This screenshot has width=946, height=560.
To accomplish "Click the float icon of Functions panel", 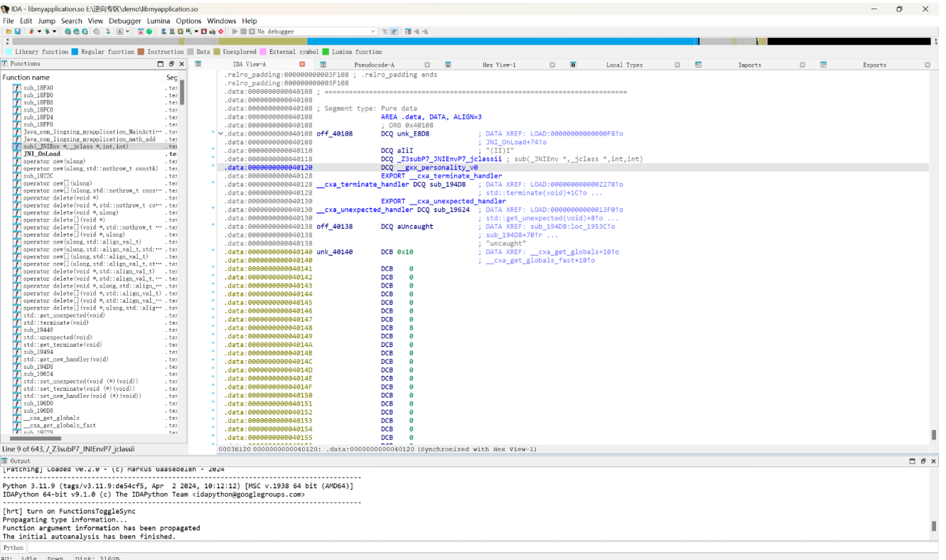I will (171, 64).
